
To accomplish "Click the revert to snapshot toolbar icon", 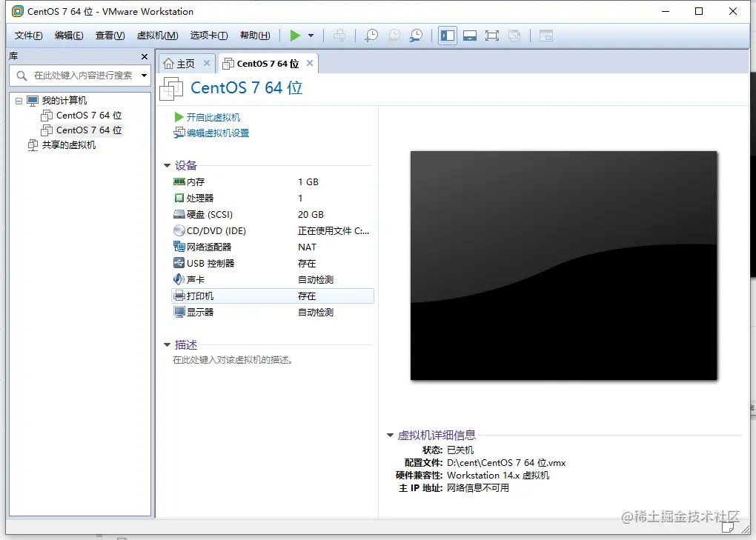I will click(394, 35).
